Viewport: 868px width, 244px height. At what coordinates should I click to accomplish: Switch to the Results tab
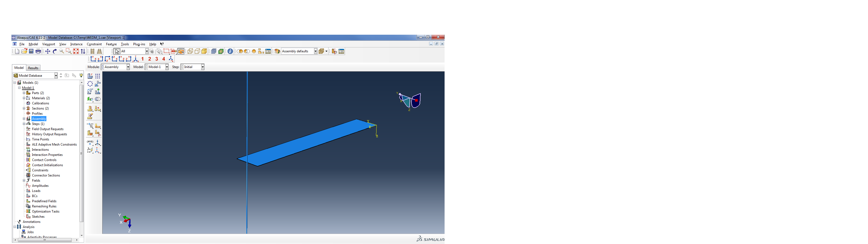tap(33, 68)
